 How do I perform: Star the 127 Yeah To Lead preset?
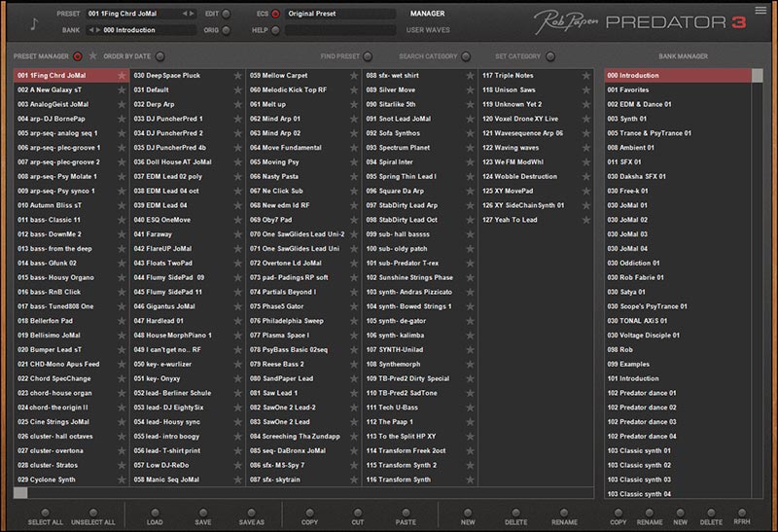586,220
